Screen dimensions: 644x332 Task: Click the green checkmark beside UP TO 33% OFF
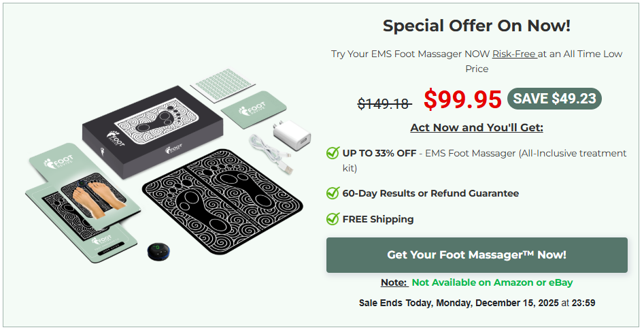[333, 153]
